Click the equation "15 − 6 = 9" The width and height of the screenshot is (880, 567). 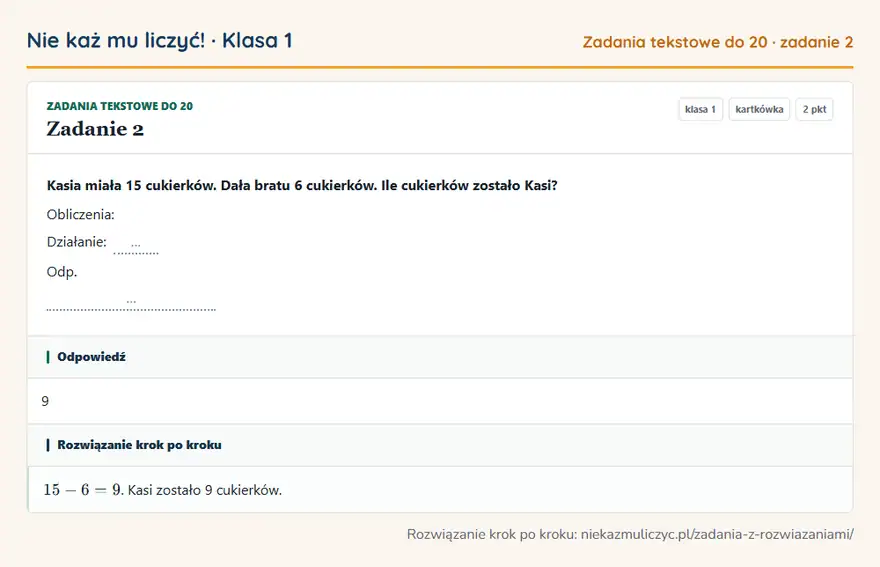point(82,490)
